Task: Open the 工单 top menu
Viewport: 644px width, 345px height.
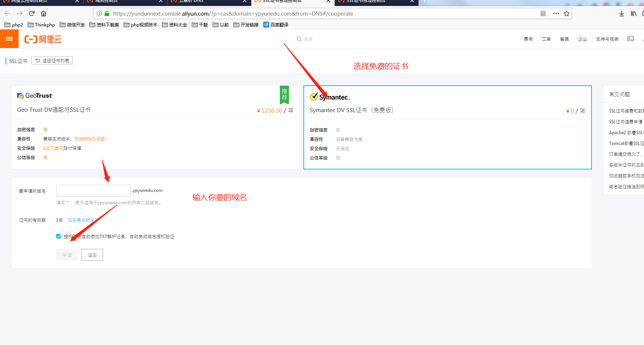Action: (x=546, y=39)
